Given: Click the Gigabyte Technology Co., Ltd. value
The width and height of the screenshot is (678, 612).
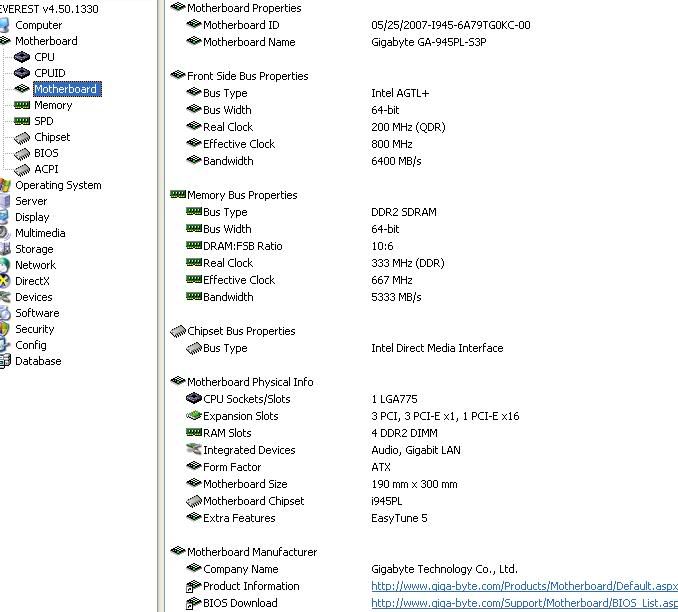Looking at the screenshot, I should (x=445, y=569).
